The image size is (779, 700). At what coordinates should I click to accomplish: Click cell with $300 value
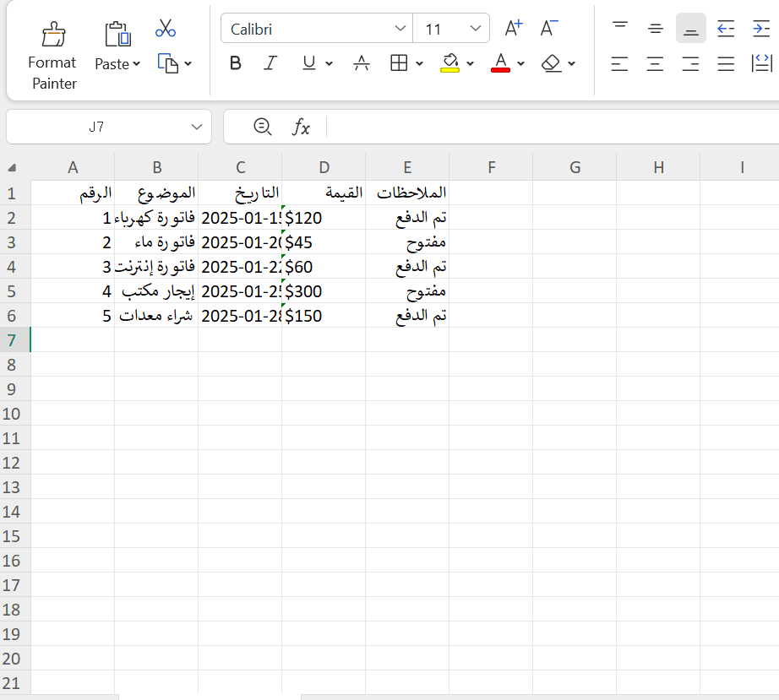(x=324, y=291)
